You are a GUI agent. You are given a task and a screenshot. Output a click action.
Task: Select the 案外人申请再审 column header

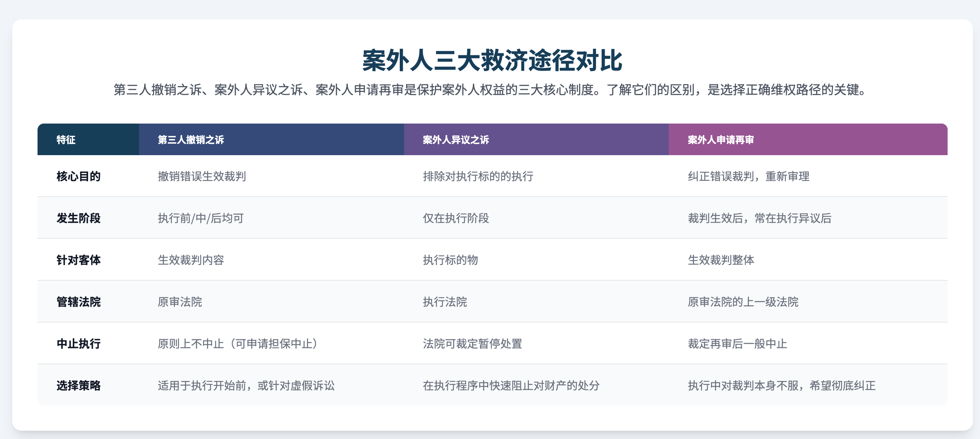pos(808,139)
